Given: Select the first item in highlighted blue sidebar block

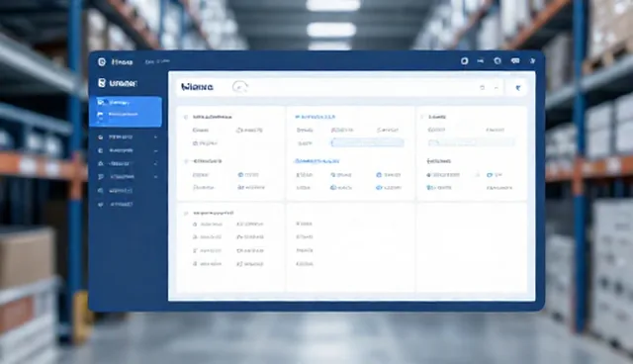Looking at the screenshot, I should 126,103.
